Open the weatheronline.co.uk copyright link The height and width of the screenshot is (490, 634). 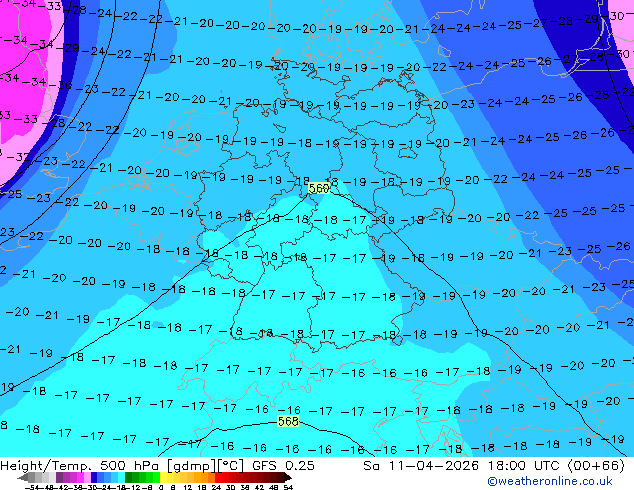coord(550,481)
